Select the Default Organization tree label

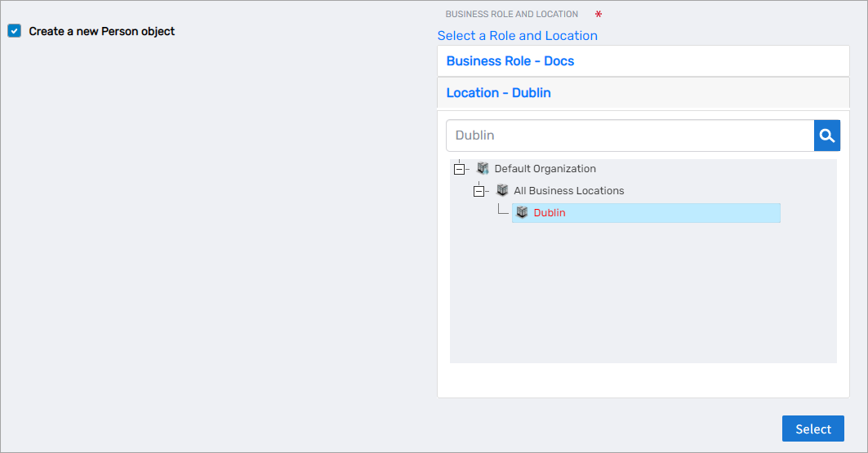545,169
